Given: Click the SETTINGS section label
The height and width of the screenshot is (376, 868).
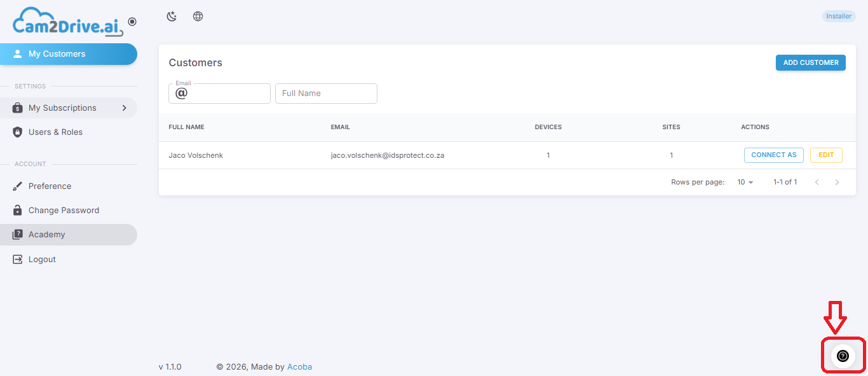Looking at the screenshot, I should point(31,87).
